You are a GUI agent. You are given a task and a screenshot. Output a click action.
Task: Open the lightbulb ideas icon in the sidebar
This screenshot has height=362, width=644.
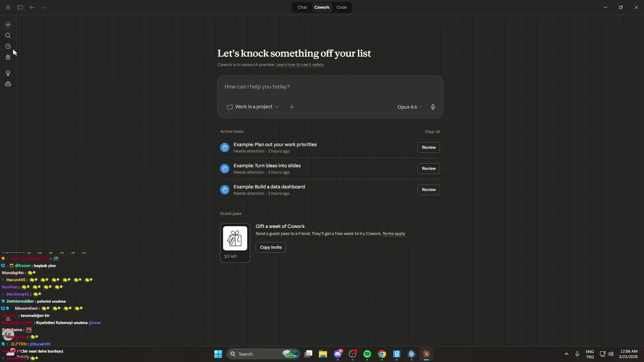tap(8, 73)
